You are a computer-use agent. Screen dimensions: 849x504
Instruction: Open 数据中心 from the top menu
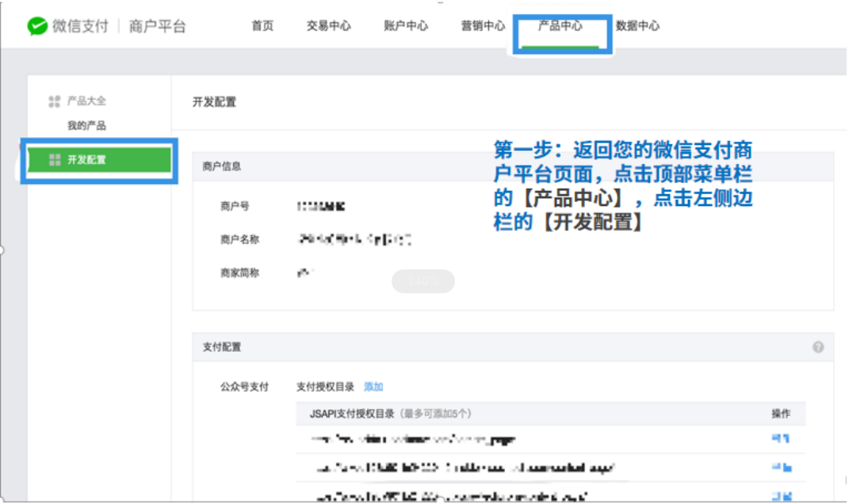point(638,25)
